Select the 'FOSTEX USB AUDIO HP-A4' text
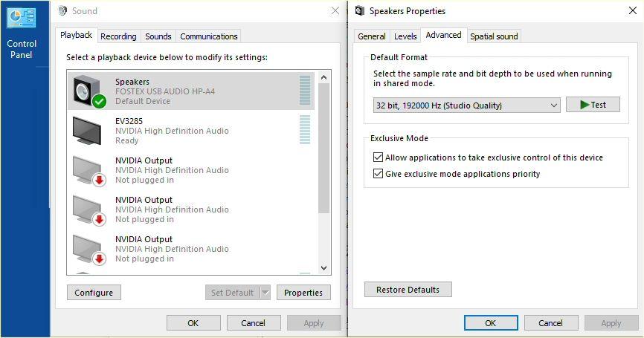The height and width of the screenshot is (338, 644). [x=165, y=91]
